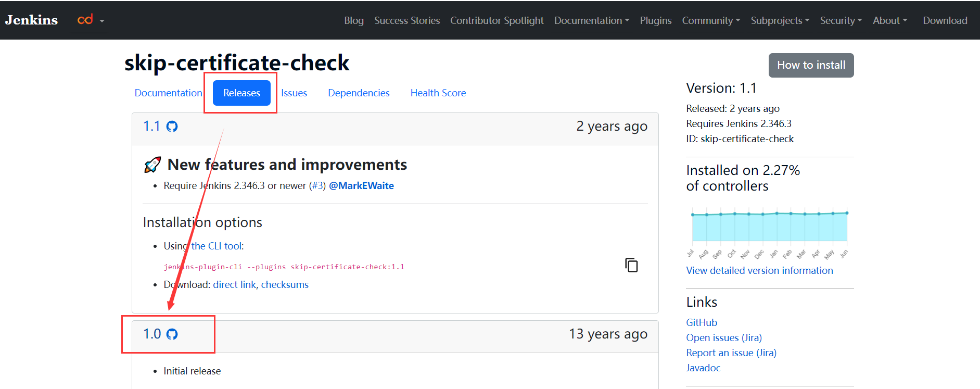Open the Dependencies tab
This screenshot has width=980, height=389.
point(359,93)
